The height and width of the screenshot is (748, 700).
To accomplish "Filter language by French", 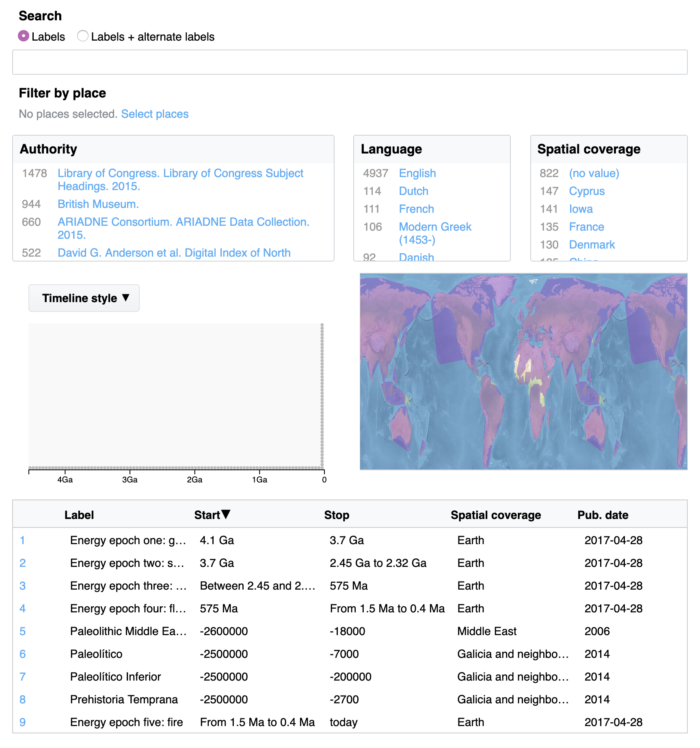I will (x=417, y=209).
